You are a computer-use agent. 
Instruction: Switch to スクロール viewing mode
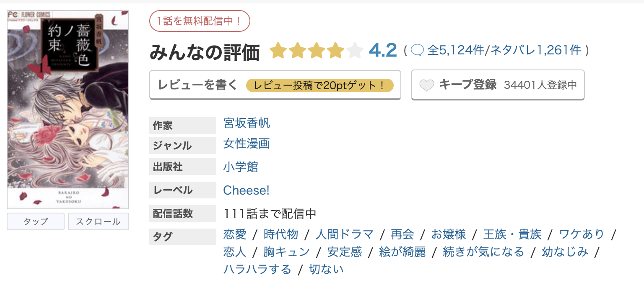[98, 221]
